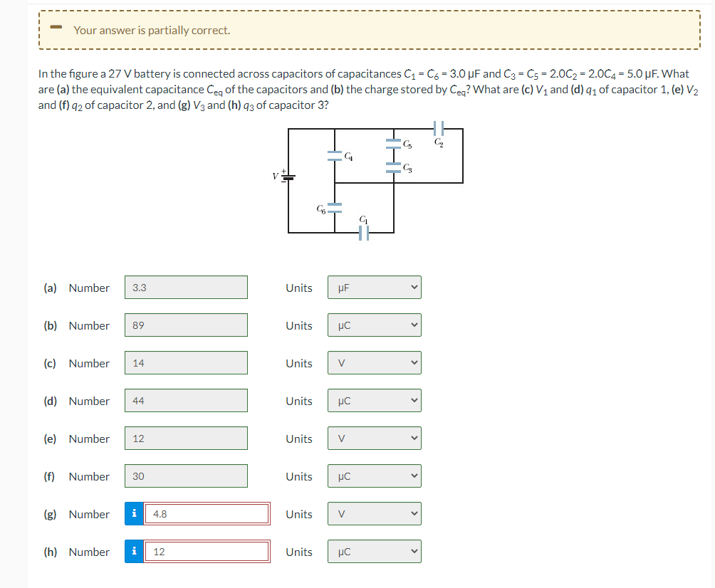Select the number field containing 44
Image resolution: width=715 pixels, height=588 pixels.
click(x=186, y=401)
